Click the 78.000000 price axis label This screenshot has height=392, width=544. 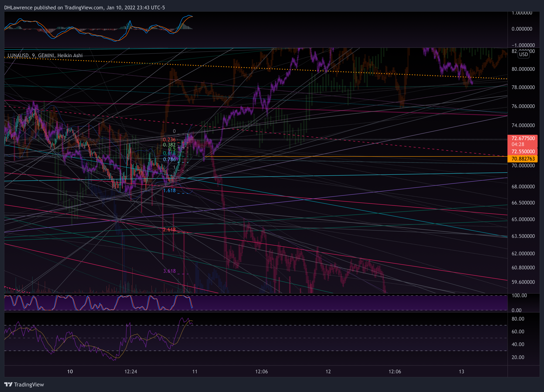[x=523, y=87]
